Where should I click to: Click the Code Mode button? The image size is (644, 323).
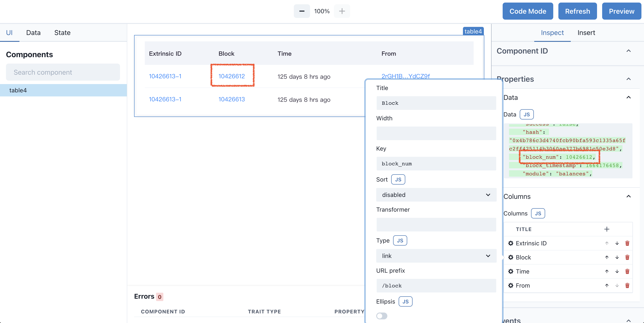[527, 11]
